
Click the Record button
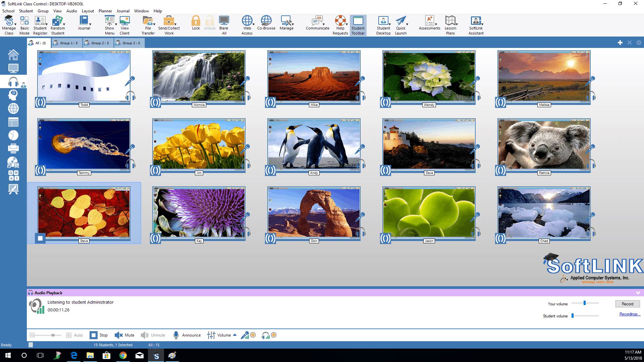[x=628, y=304]
